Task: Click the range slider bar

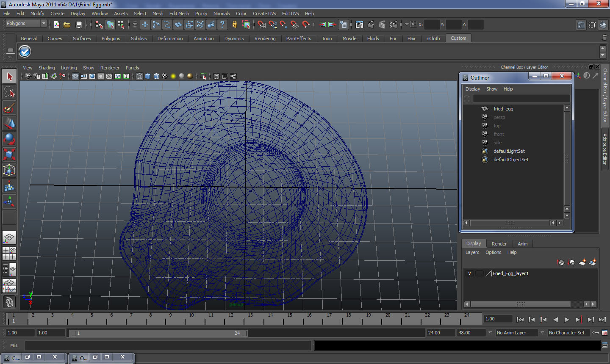Action: (159, 333)
